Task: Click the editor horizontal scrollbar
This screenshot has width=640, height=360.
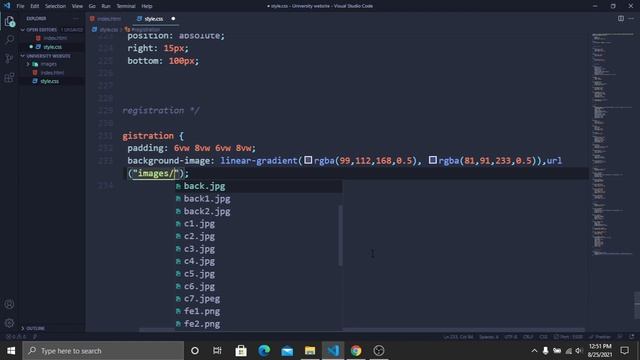Action: pyautogui.click(x=362, y=330)
